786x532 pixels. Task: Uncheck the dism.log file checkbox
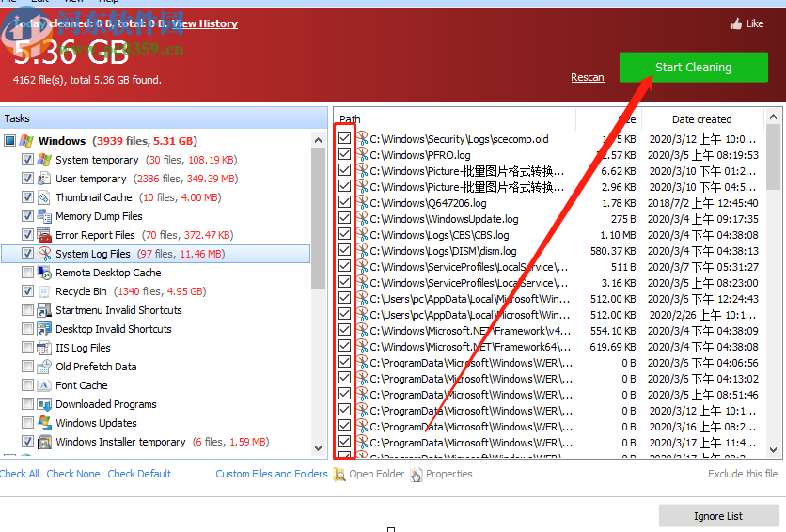pos(344,250)
